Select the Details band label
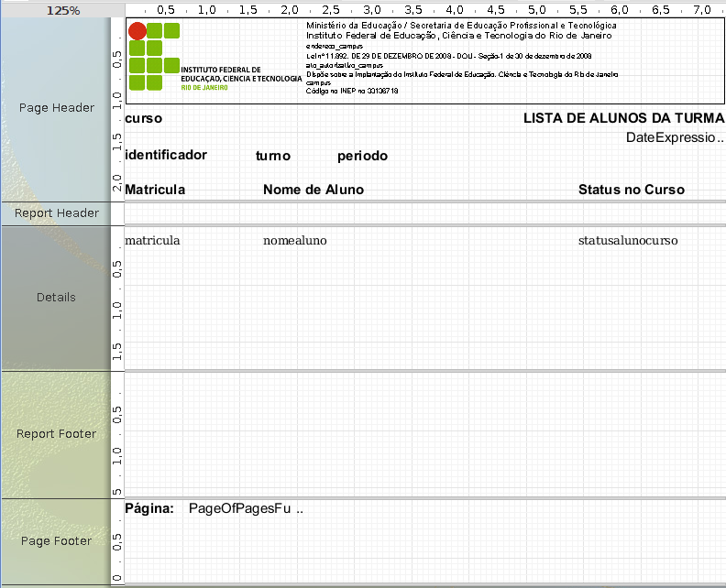Viewport: 726px width, 588px height. click(x=57, y=298)
